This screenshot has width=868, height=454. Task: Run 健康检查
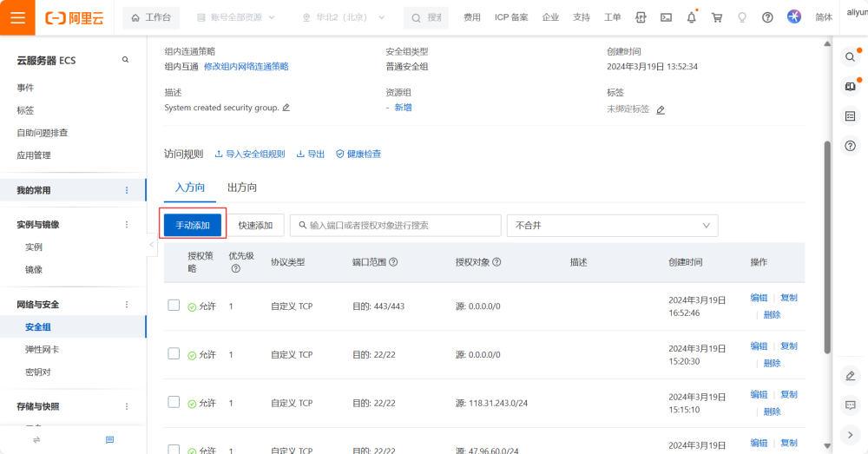click(x=358, y=154)
